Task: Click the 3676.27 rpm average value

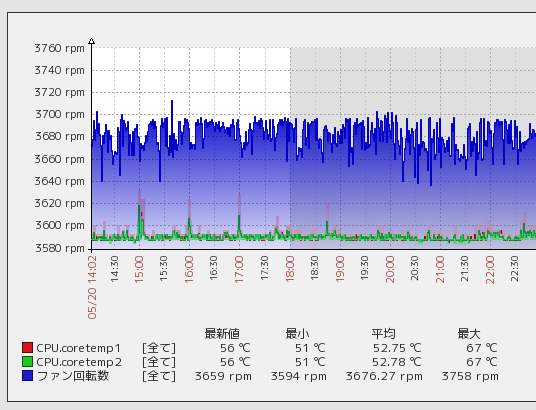Action: tap(384, 376)
